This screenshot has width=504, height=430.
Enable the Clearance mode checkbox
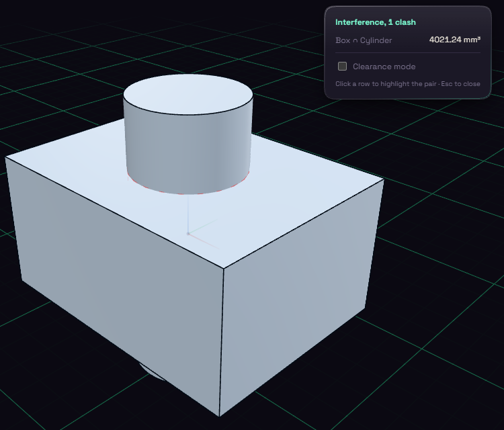tap(342, 67)
